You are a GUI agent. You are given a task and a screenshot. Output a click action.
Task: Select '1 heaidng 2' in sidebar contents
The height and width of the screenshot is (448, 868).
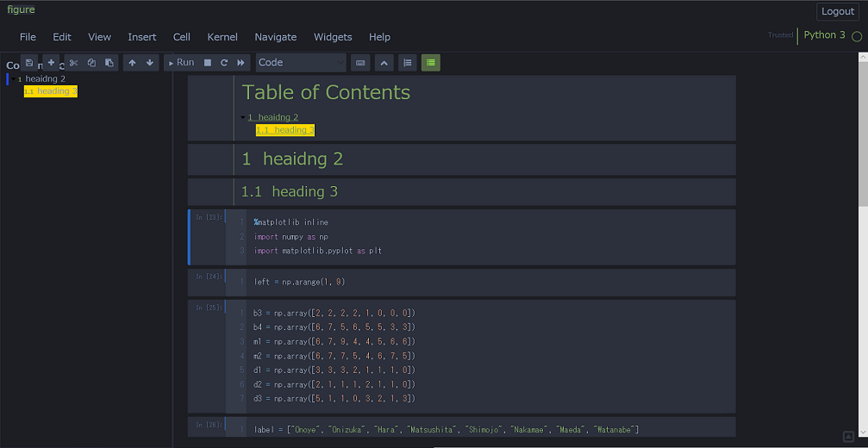click(41, 78)
